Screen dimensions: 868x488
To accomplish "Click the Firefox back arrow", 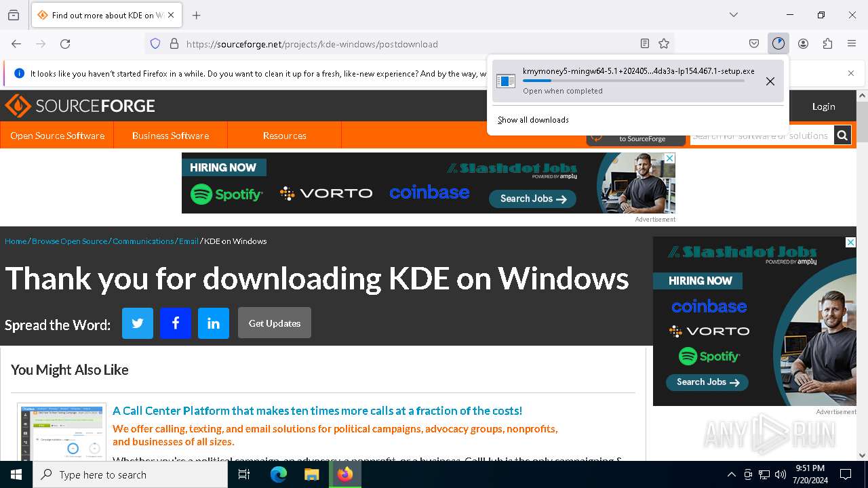I will [x=16, y=44].
